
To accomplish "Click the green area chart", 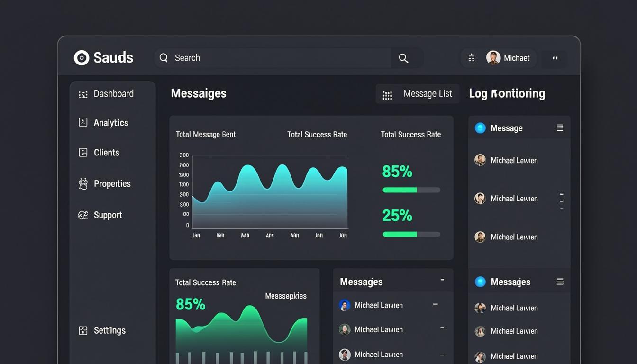I will [x=241, y=334].
